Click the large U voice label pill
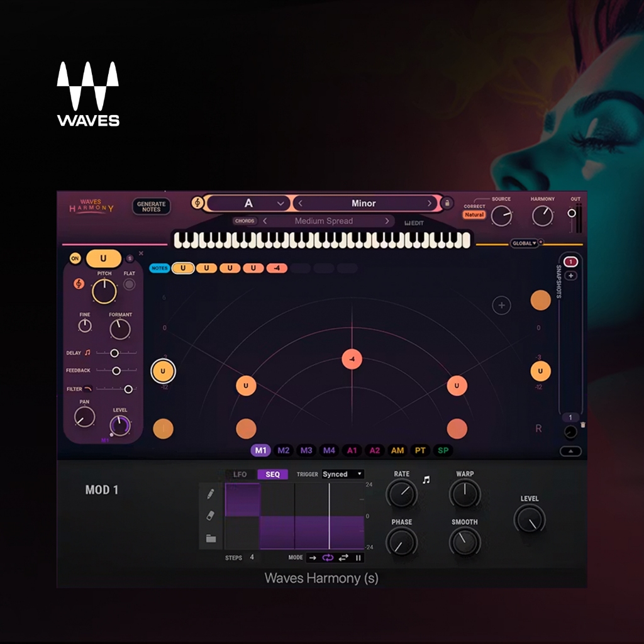This screenshot has height=644, width=644. (x=104, y=258)
